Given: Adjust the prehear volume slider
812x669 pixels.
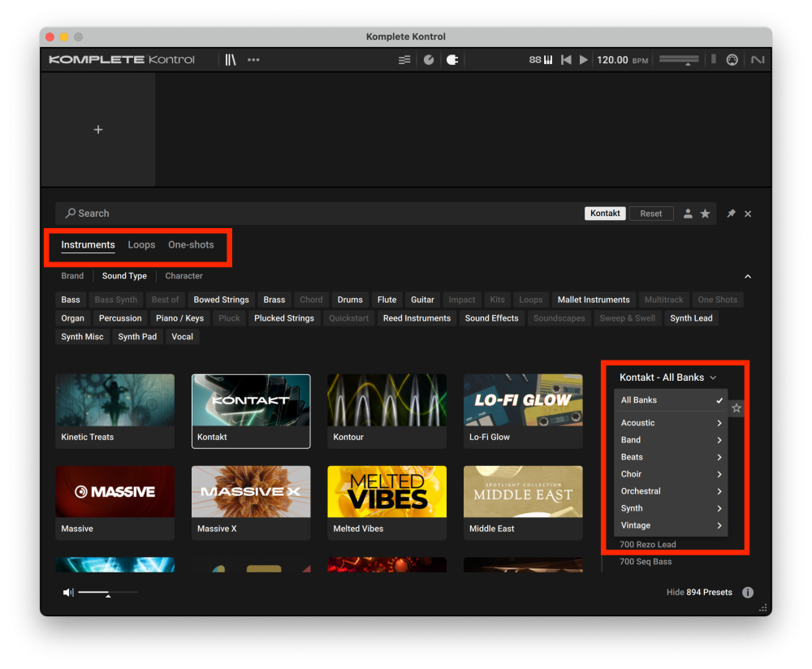Looking at the screenshot, I should [108, 593].
